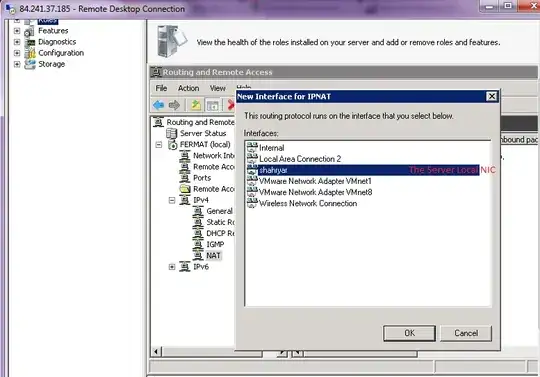Click the IPv4 node icon
The height and width of the screenshot is (377, 540).
pyautogui.click(x=185, y=200)
